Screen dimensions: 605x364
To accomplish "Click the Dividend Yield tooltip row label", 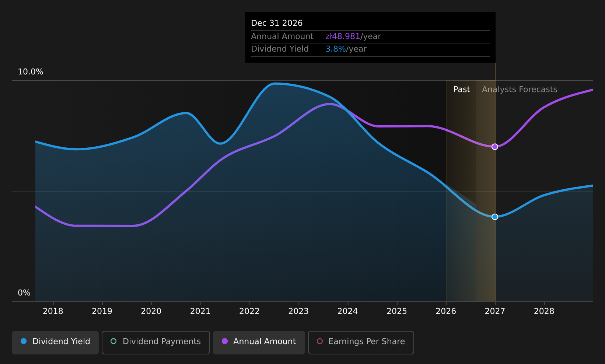I will click(280, 49).
